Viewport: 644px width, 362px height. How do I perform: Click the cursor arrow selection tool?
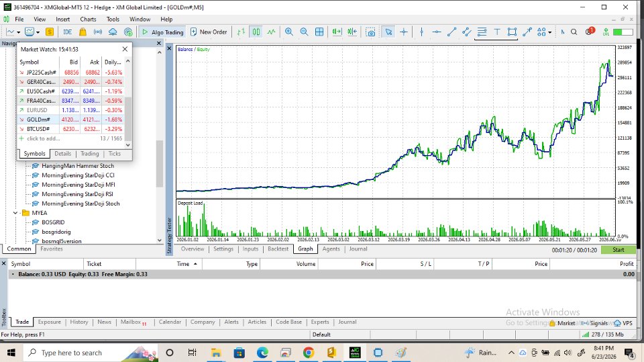point(388,32)
